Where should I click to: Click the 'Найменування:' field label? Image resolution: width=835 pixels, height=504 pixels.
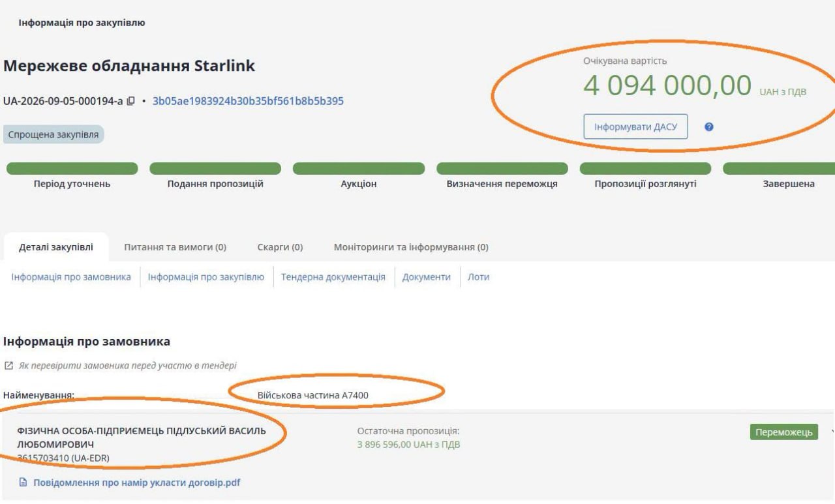click(x=39, y=394)
